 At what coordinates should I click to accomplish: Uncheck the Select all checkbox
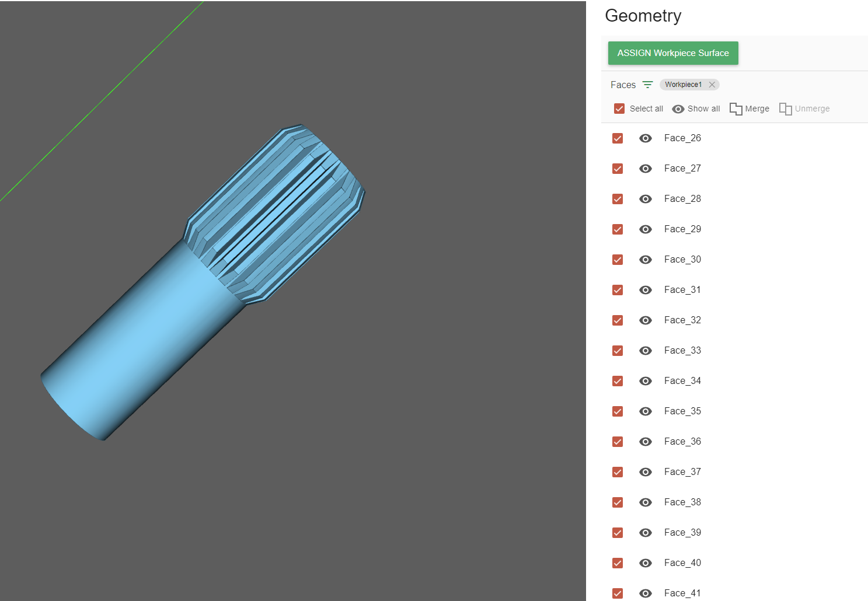click(619, 109)
